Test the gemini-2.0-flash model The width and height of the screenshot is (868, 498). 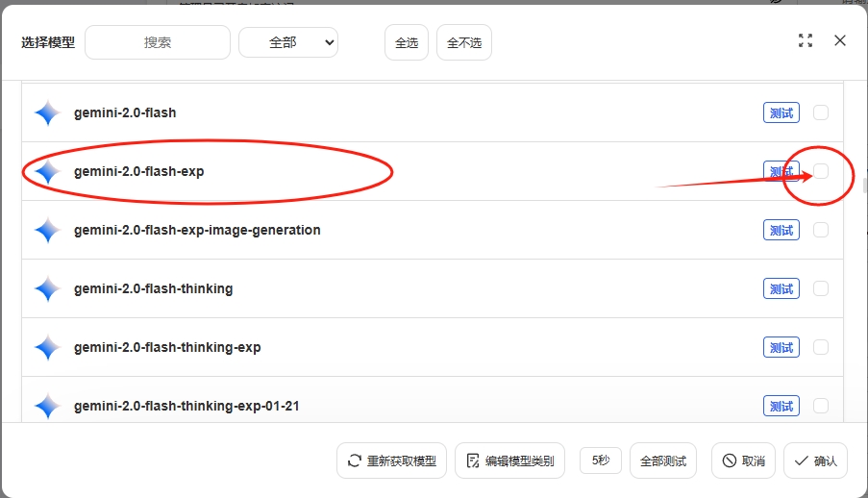pos(781,113)
